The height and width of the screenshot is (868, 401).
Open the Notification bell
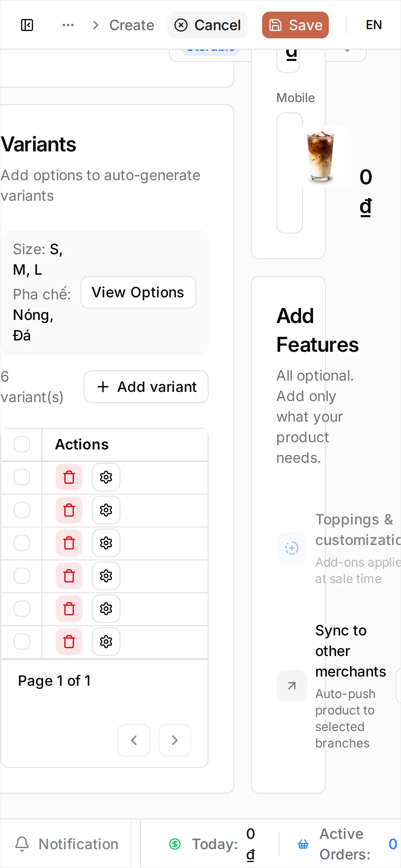(22, 844)
